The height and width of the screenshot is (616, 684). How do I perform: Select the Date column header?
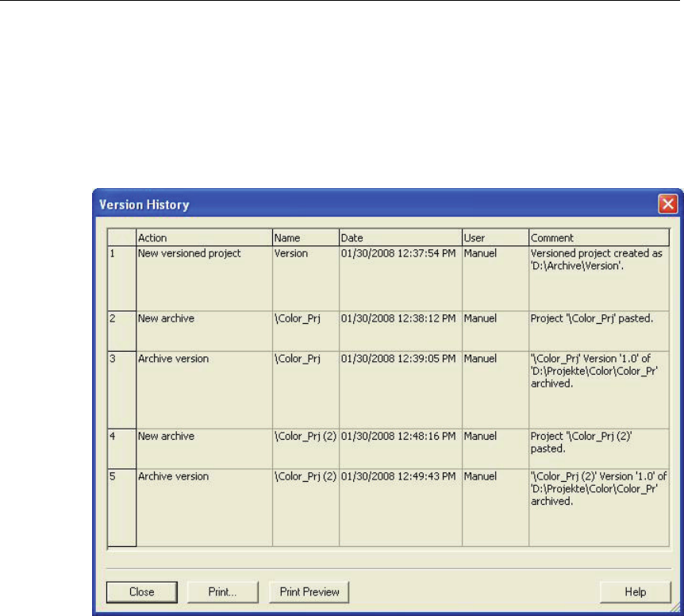click(x=401, y=238)
